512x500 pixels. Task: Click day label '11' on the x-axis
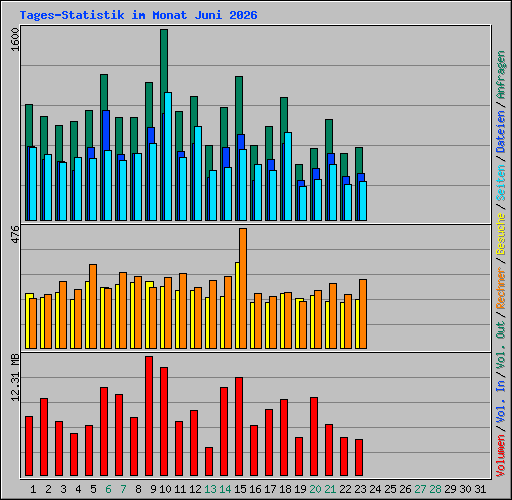pos(180,489)
